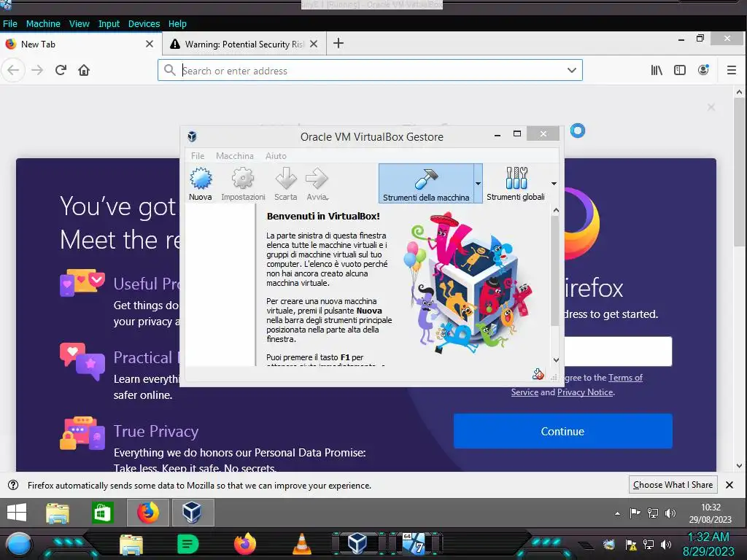Open the VM Help menu
The height and width of the screenshot is (560, 747).
177,24
